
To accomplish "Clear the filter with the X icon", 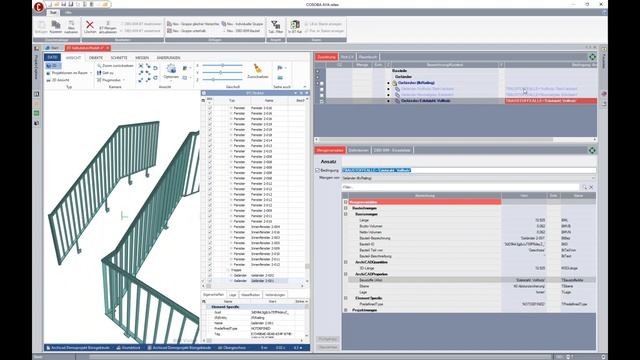I will (591, 187).
